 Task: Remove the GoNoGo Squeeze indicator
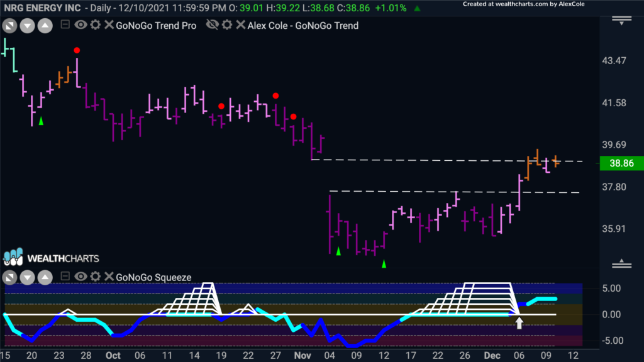[109, 277]
